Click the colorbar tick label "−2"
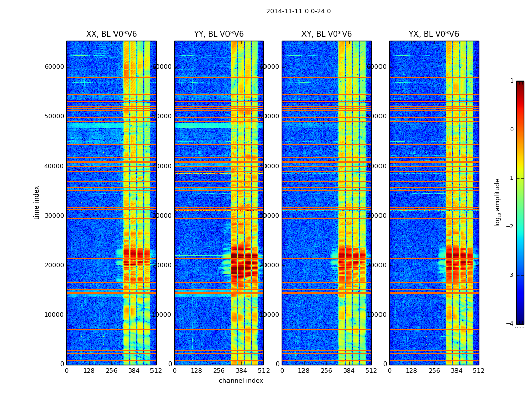 coord(510,227)
